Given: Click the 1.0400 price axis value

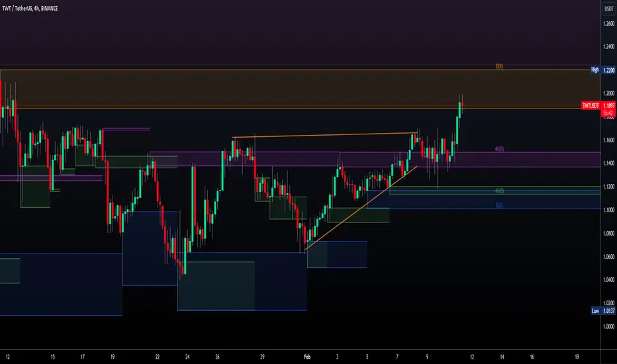Looking at the screenshot, I should coord(608,280).
